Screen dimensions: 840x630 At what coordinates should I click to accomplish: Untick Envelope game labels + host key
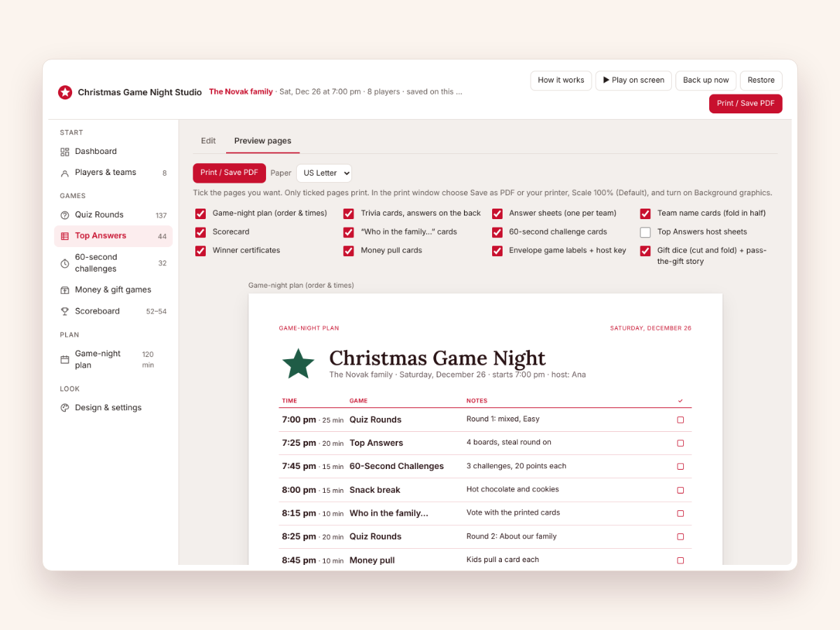point(497,251)
